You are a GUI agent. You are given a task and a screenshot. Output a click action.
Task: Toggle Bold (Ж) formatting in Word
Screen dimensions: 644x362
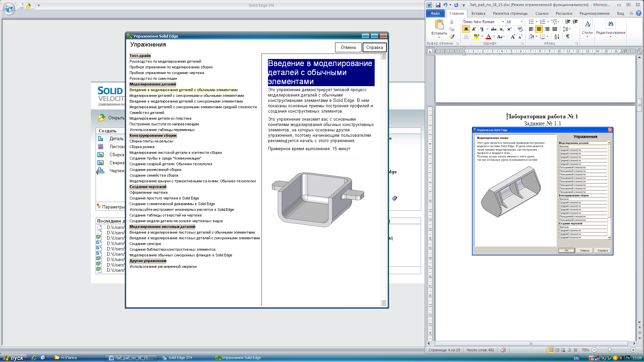pos(466,29)
